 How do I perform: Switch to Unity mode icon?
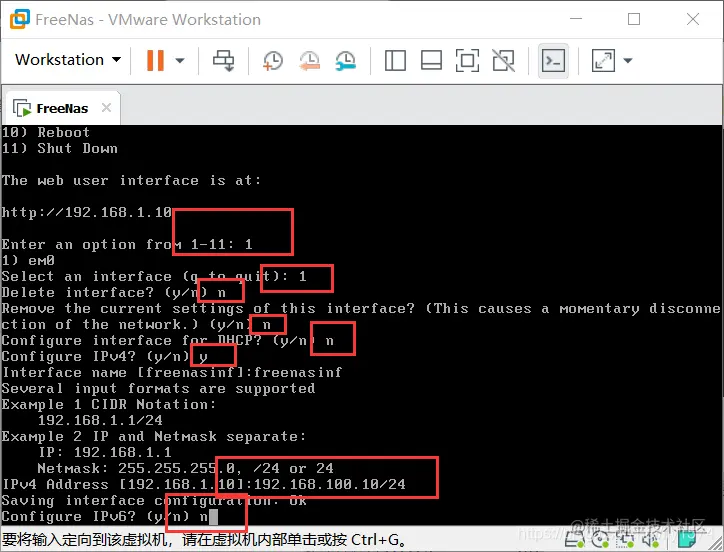click(x=503, y=61)
